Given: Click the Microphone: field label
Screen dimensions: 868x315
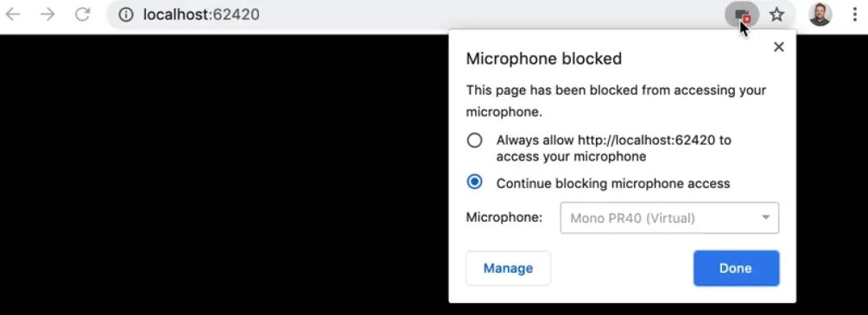Looking at the screenshot, I should tap(504, 217).
